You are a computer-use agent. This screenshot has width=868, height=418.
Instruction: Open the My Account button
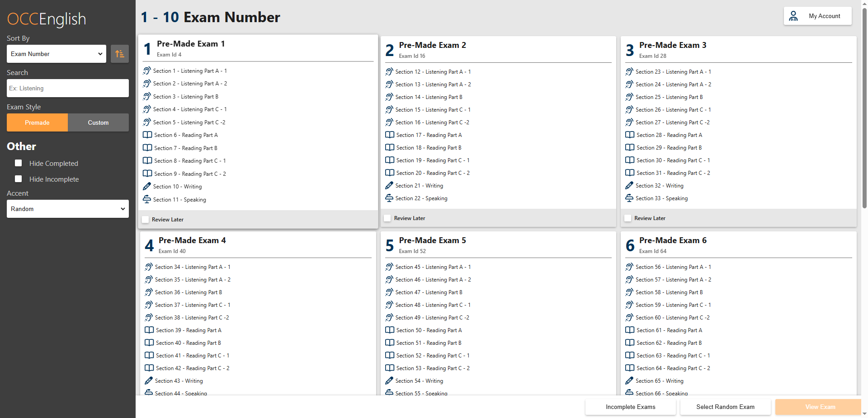818,16
